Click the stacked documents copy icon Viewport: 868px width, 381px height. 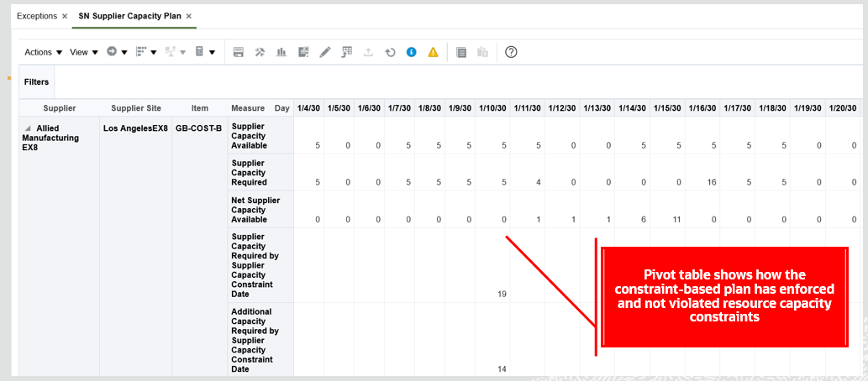coord(461,52)
